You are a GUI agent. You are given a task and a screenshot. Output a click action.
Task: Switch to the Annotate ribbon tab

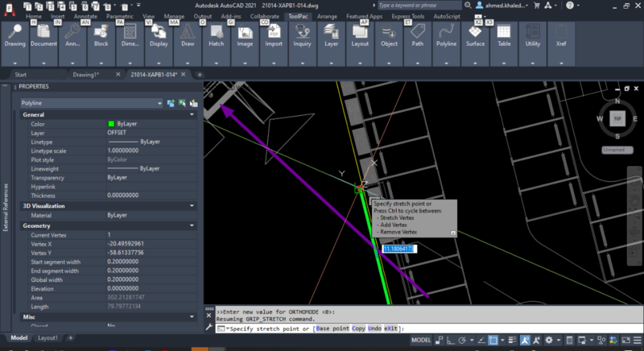point(86,16)
